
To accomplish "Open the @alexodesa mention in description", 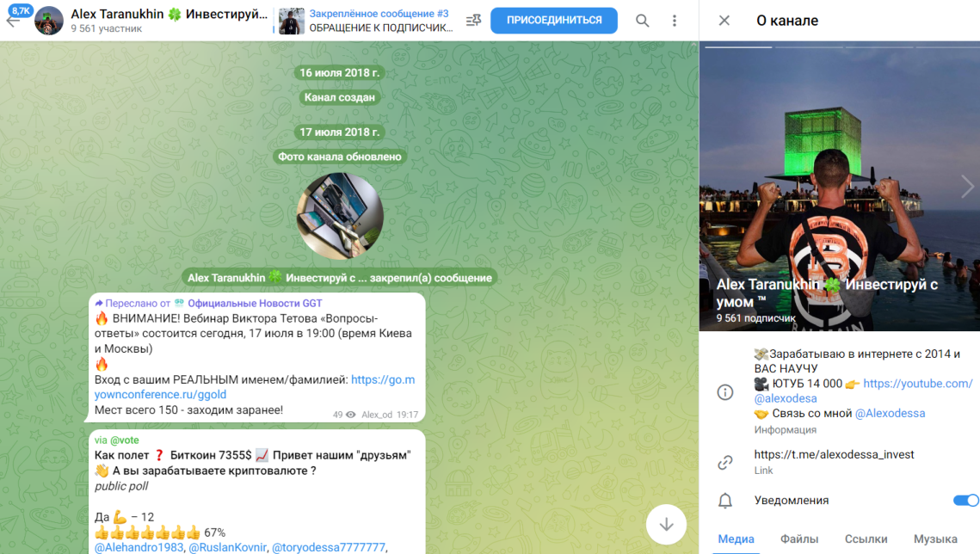I will pyautogui.click(x=786, y=398).
